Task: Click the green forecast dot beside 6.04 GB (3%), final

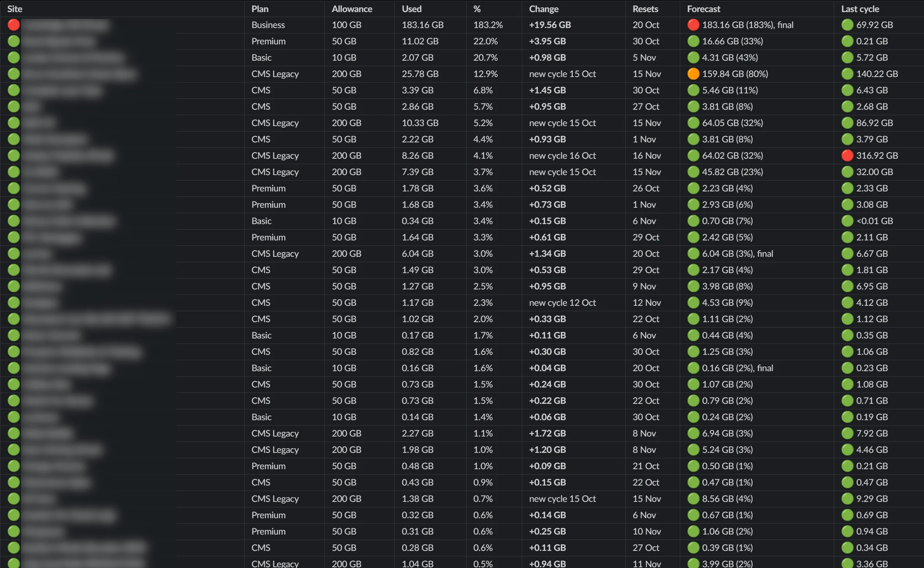Action: click(x=693, y=254)
